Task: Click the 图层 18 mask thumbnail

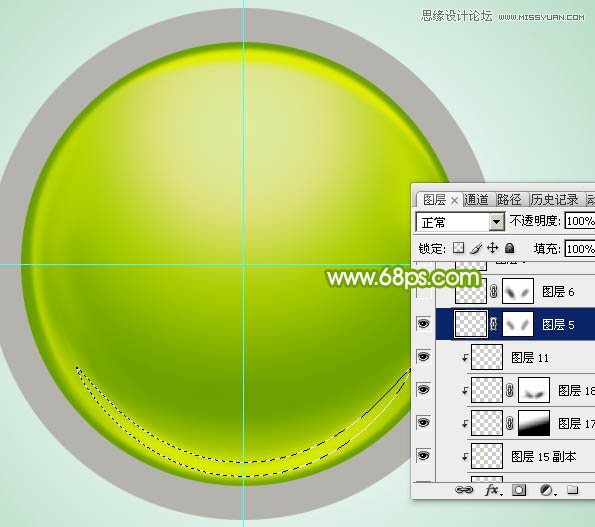Action: coord(534,390)
